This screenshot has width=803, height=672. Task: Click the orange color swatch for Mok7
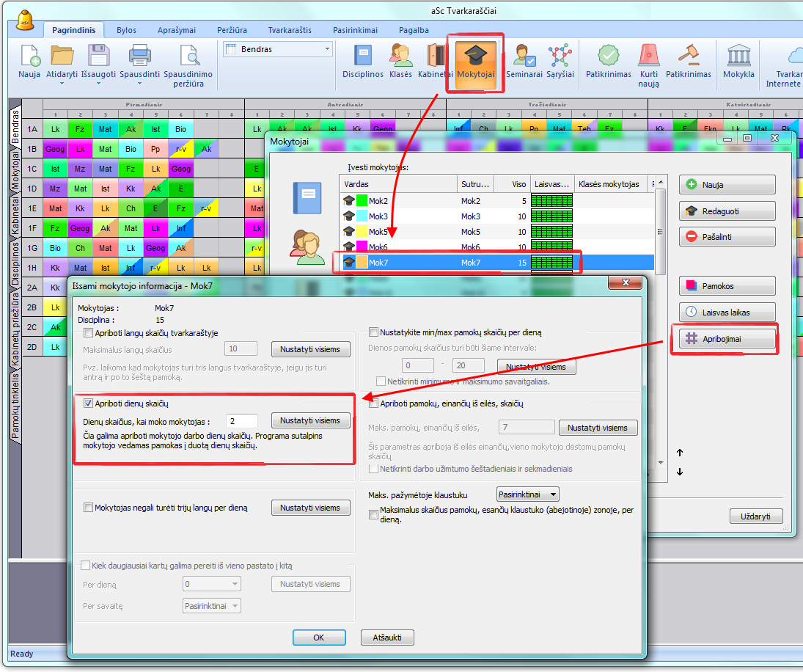(362, 262)
